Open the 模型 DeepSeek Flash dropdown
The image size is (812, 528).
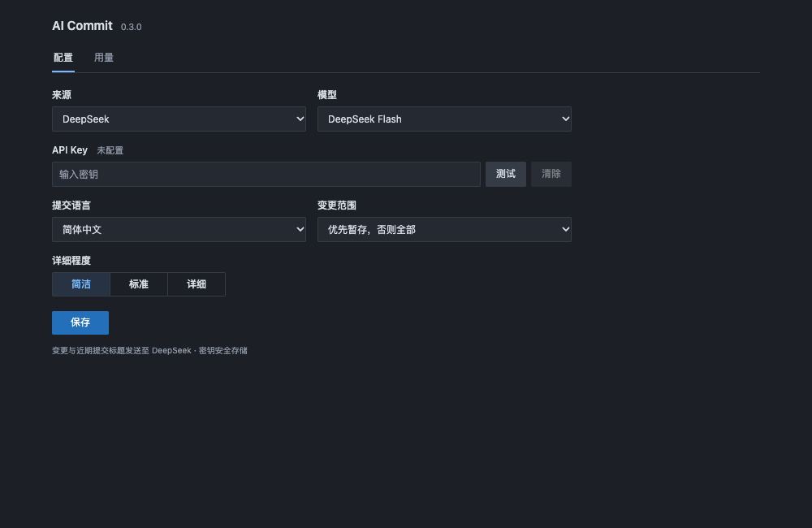coord(444,119)
